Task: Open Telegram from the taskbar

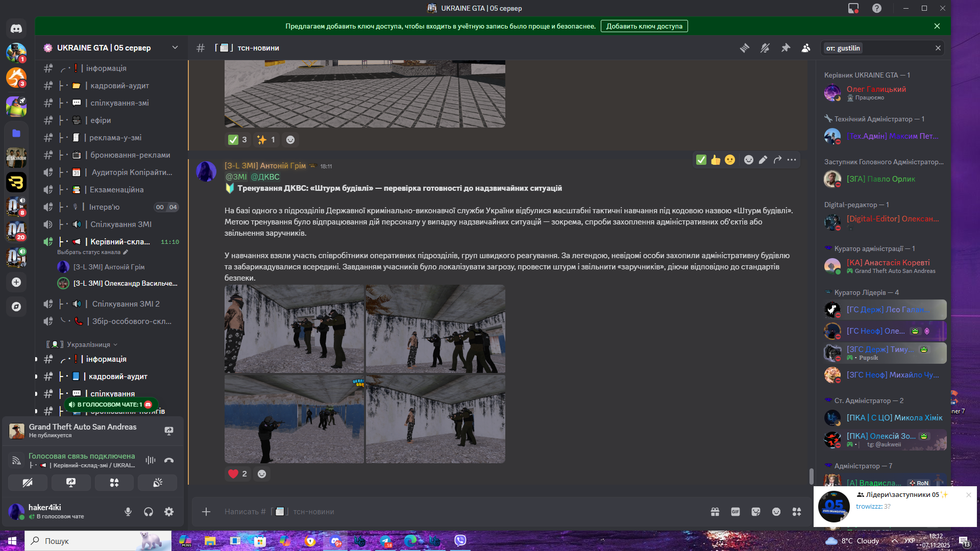Action: click(386, 541)
